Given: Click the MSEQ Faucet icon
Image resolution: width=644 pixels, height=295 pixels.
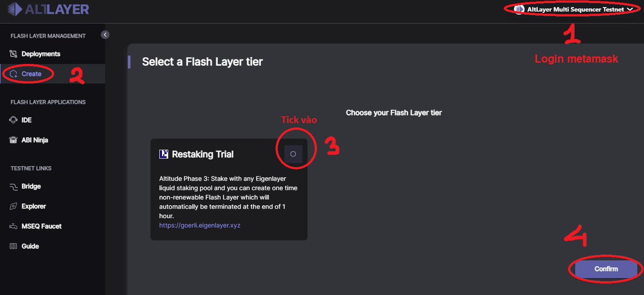Looking at the screenshot, I should (x=14, y=226).
